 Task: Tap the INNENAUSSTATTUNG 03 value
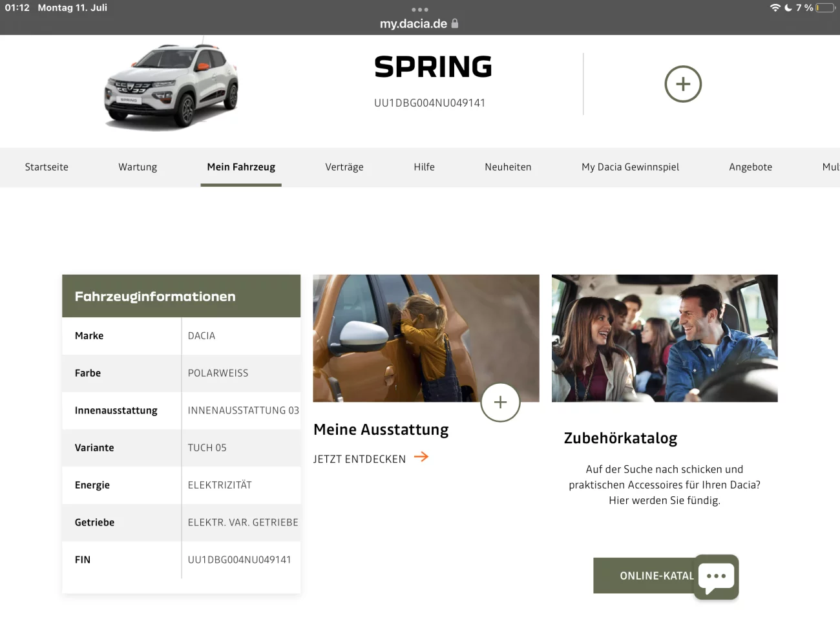244,410
